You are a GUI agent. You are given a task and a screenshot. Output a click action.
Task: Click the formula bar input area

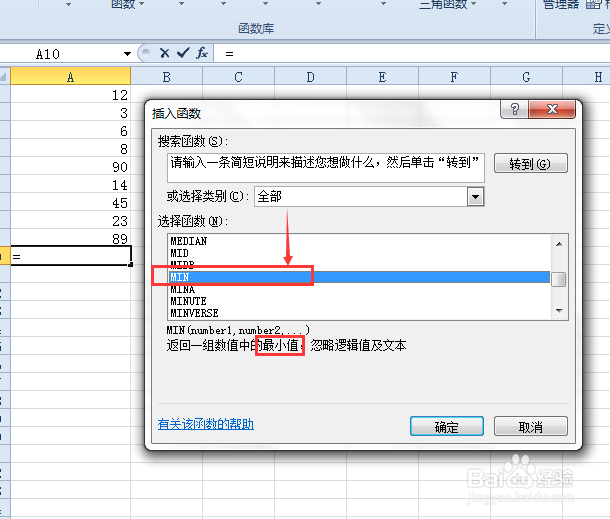(412, 54)
